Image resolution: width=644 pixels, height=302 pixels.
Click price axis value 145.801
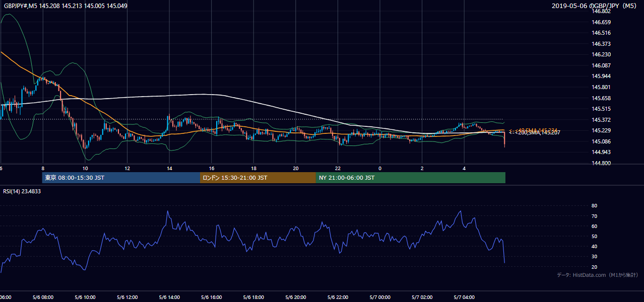(601, 87)
